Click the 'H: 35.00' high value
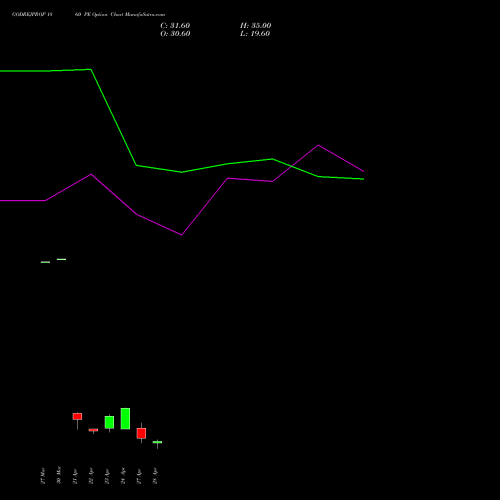 pos(255,26)
